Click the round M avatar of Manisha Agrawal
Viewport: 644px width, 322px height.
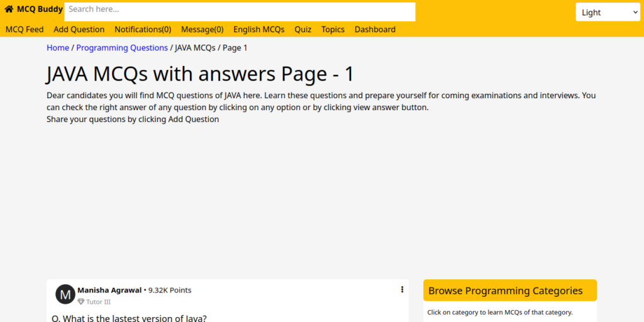pyautogui.click(x=65, y=294)
